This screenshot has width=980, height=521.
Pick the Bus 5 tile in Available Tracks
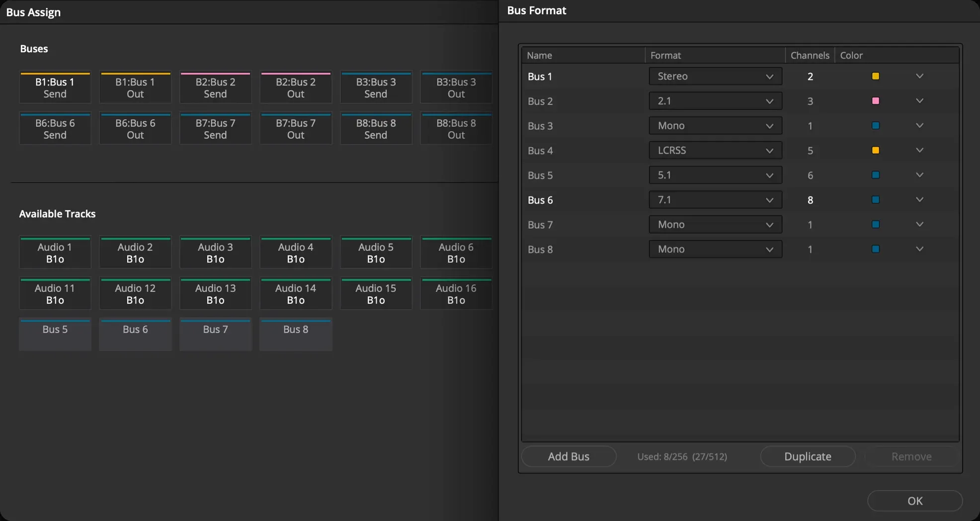(55, 335)
